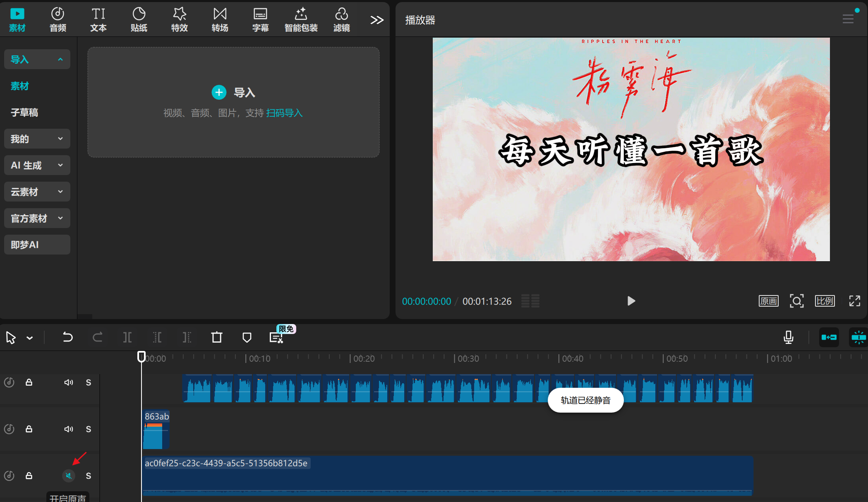Screen dimensions: 868x502
Task: Open the 字幕 captions panel
Action: 260,19
